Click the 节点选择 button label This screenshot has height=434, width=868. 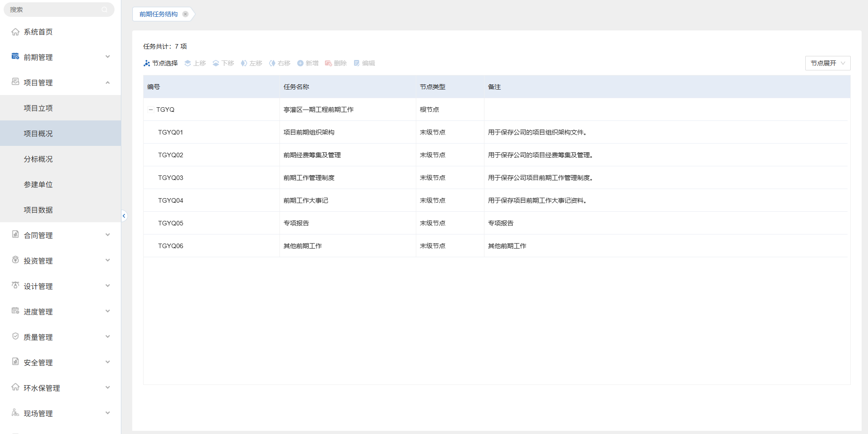[165, 63]
